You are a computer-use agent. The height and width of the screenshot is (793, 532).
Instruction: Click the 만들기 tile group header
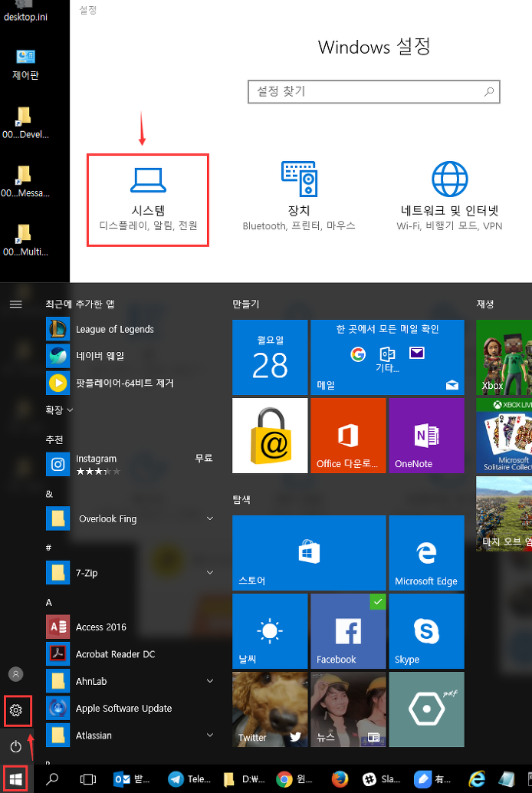coord(246,304)
